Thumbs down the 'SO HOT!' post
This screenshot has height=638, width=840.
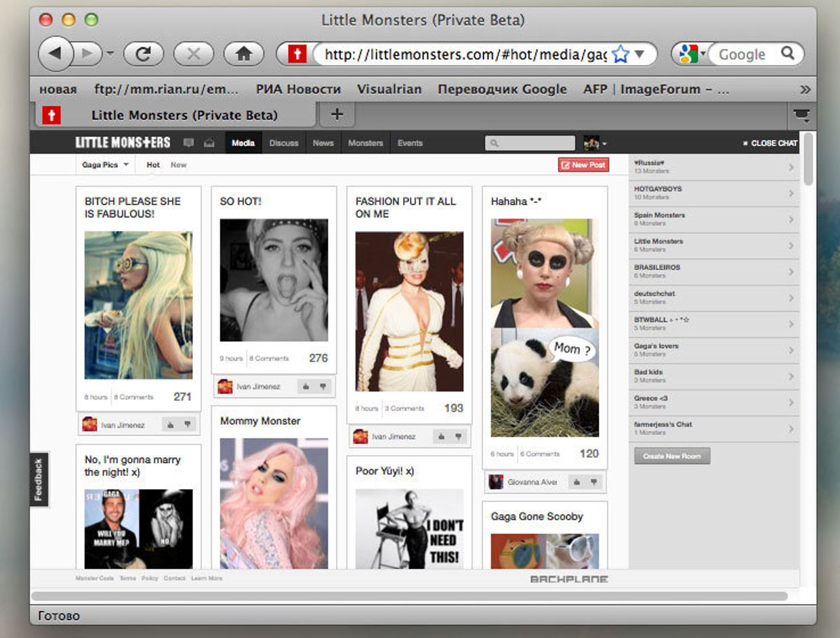(323, 387)
